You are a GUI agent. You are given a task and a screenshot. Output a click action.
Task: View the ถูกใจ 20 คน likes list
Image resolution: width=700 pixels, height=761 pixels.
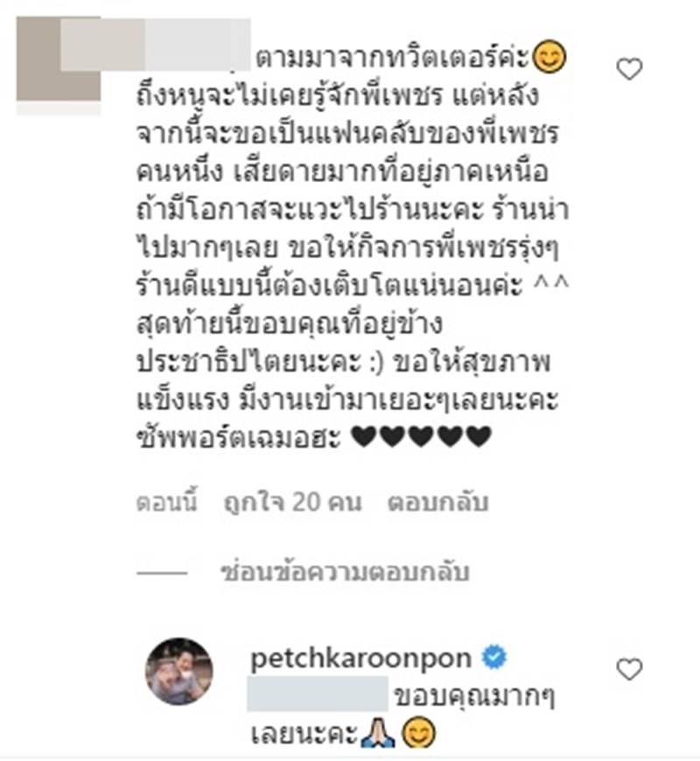pyautogui.click(x=293, y=502)
